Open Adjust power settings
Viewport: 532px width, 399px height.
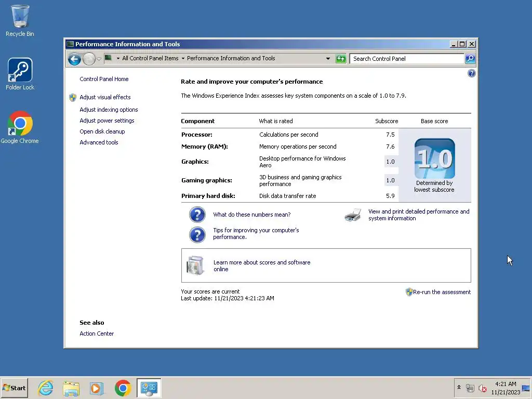[107, 121]
